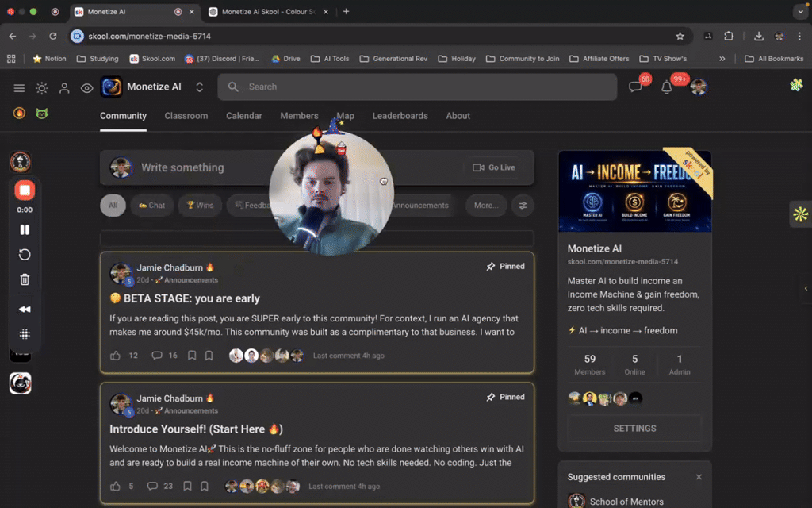
Task: Click Pinned icon on Introduce Yourself post
Action: point(490,397)
